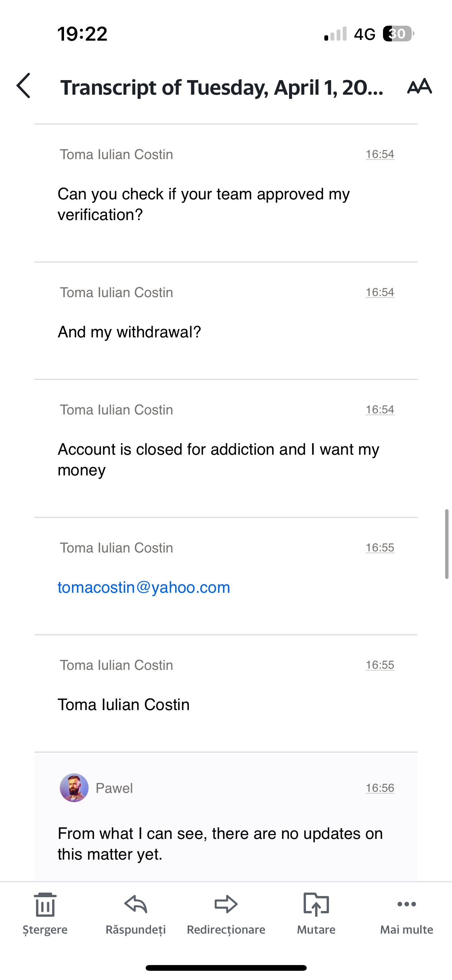Tap the 16:55 timestamp beside the email address
Viewport: 452px width, 980px height.
coord(380,548)
